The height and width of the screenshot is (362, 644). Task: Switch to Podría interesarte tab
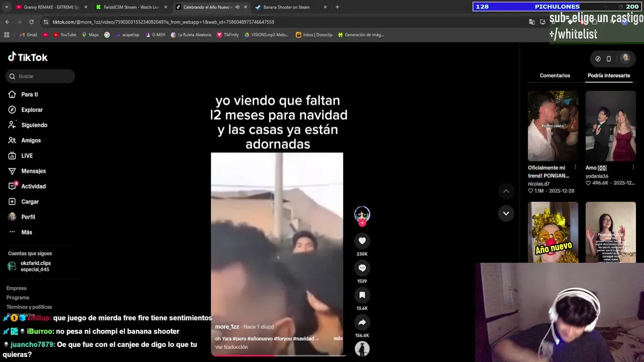pos(609,75)
